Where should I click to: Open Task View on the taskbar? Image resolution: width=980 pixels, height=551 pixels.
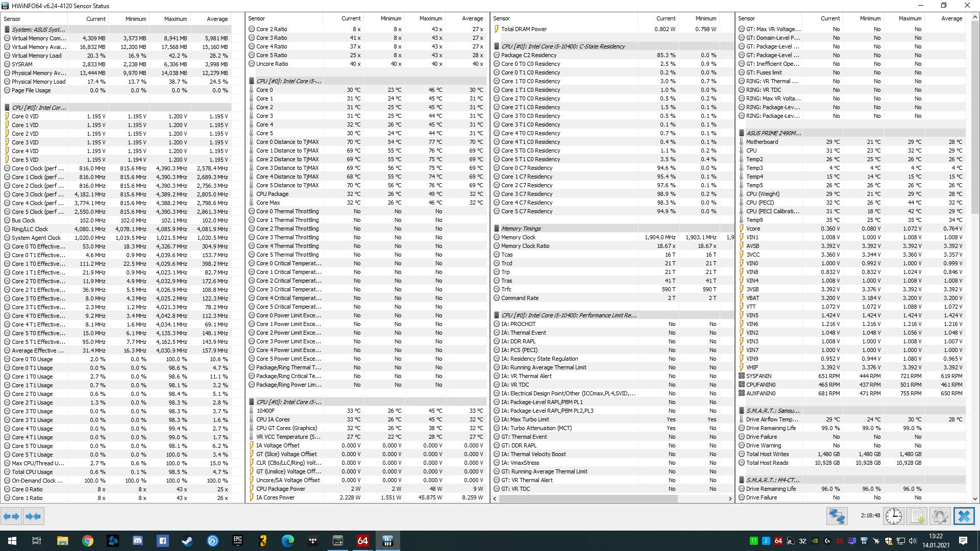37,541
